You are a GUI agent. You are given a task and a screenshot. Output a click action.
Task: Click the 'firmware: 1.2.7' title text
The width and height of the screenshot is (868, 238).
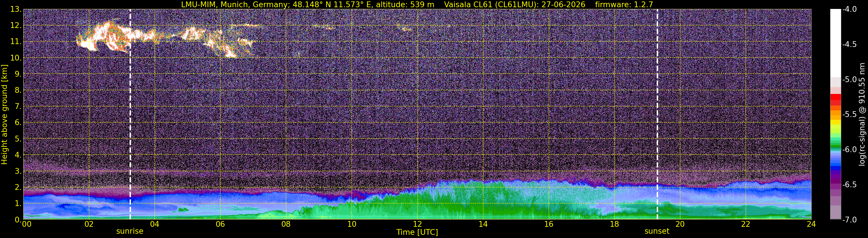[624, 4]
